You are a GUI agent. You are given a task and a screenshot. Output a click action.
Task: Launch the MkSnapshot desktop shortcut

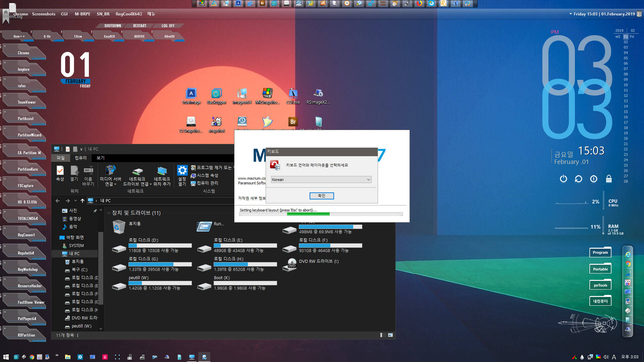pyautogui.click(x=267, y=96)
